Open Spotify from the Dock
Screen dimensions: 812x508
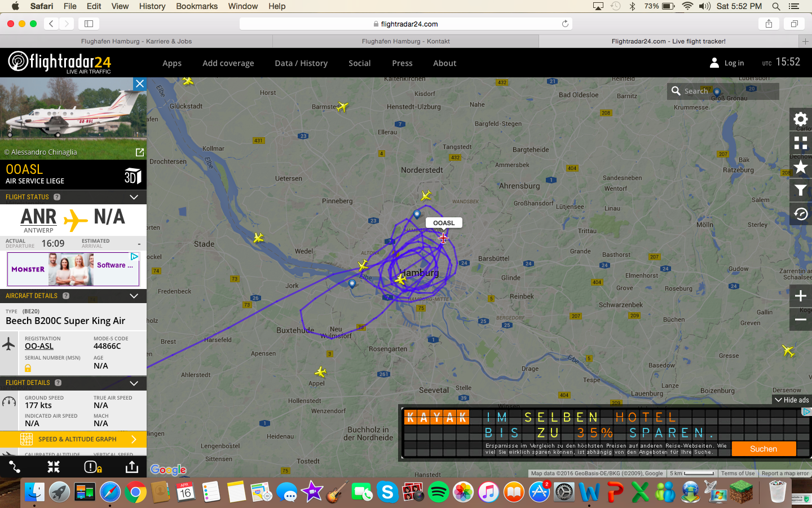click(438, 492)
